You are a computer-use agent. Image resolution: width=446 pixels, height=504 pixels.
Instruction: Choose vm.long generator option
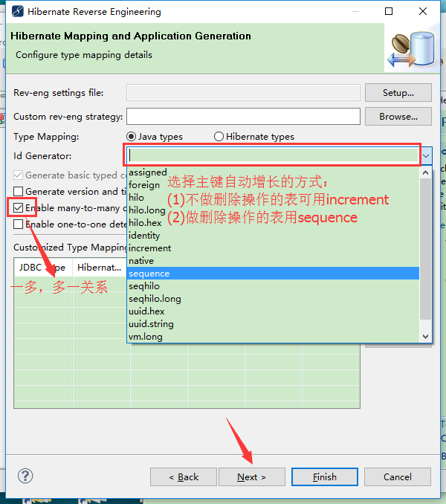point(273,337)
